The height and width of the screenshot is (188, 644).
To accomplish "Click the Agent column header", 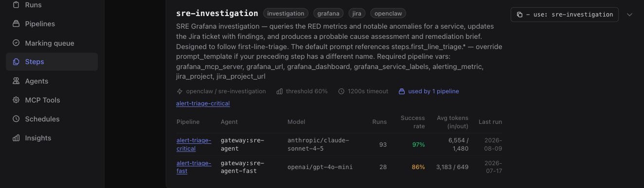I will 229,122.
